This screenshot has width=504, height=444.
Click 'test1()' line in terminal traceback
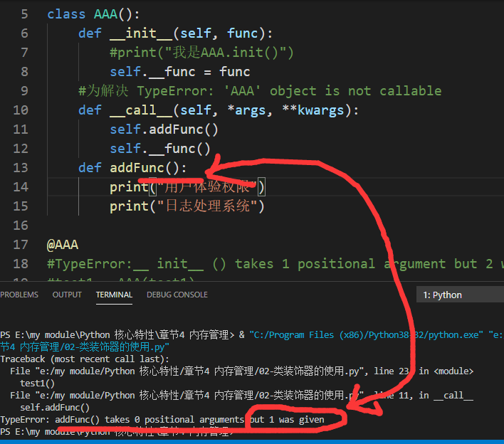(x=37, y=384)
